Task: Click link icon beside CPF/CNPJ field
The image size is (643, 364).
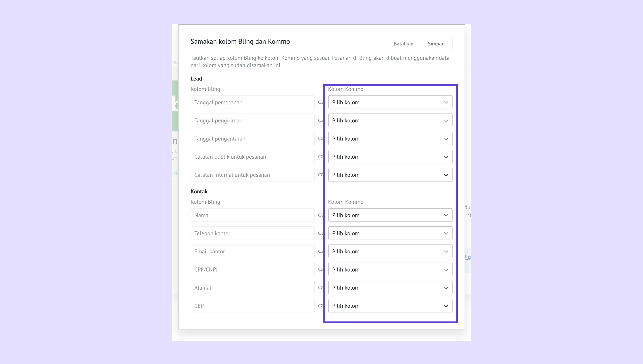Action: [x=321, y=269]
